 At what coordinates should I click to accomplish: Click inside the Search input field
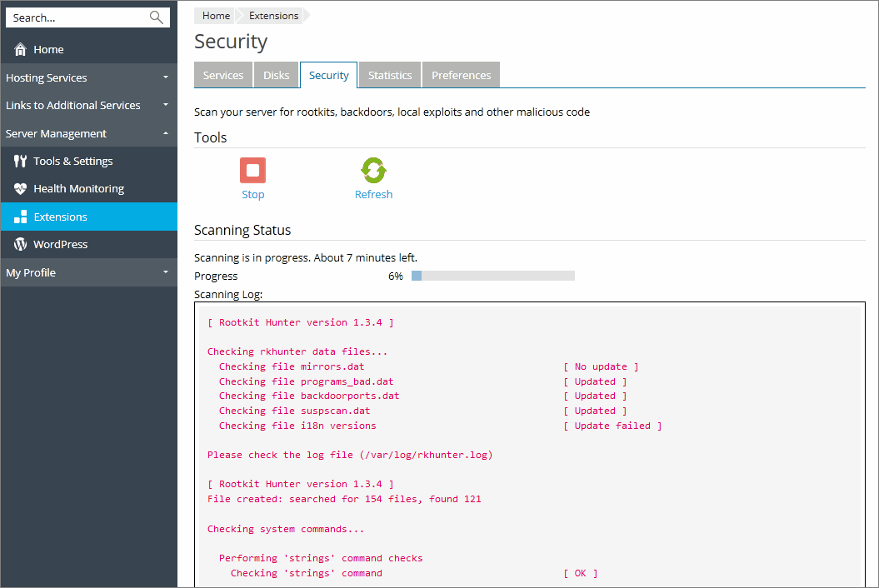[x=75, y=17]
